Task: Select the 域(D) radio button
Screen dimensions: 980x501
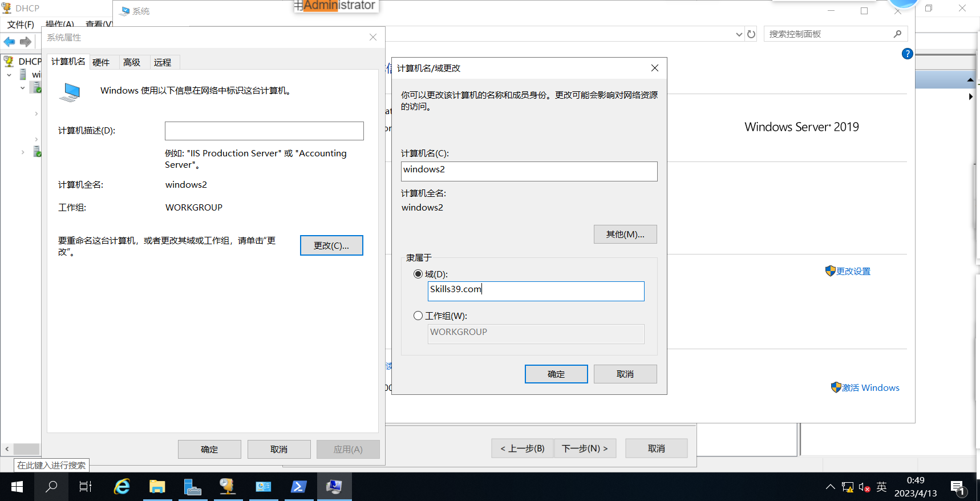Action: click(418, 274)
